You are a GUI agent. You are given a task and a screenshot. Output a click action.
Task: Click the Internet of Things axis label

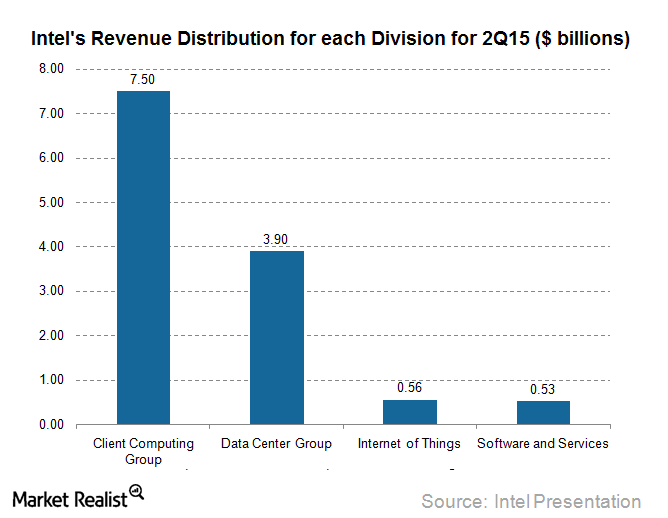click(x=409, y=443)
